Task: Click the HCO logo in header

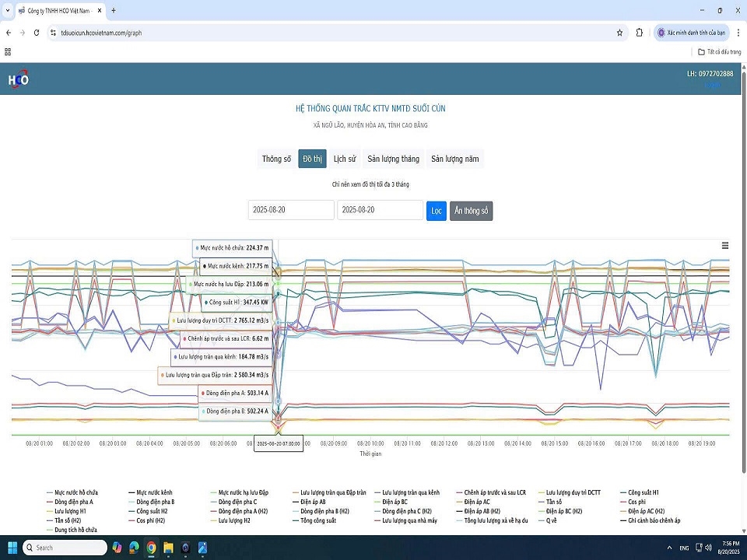Action: click(18, 79)
